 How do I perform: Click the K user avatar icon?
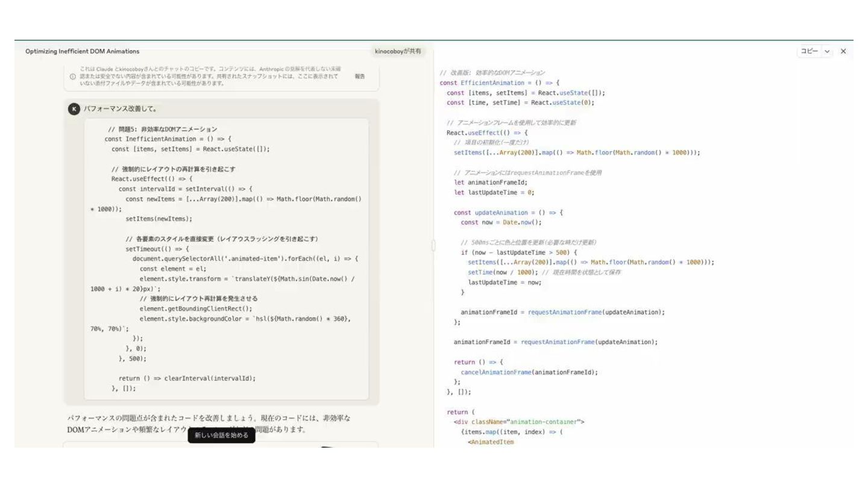click(74, 109)
